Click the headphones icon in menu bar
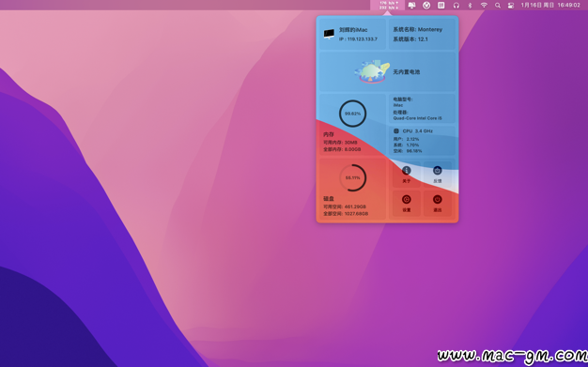Screen dimensions: 588x367 click(x=456, y=6)
